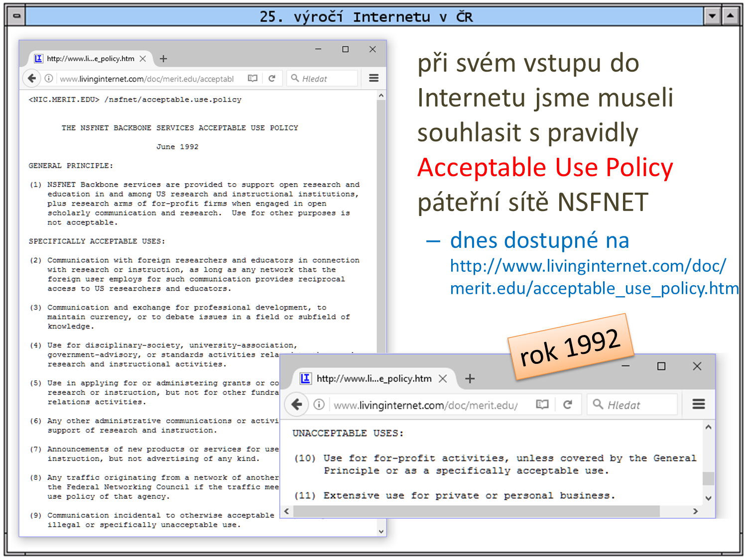Reload the page in the bottom browser window

pos(568,404)
